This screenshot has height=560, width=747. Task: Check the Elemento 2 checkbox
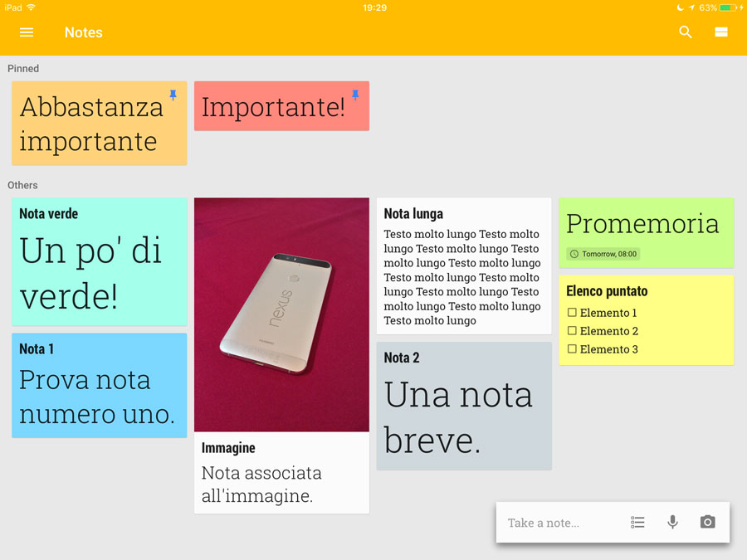(x=572, y=330)
